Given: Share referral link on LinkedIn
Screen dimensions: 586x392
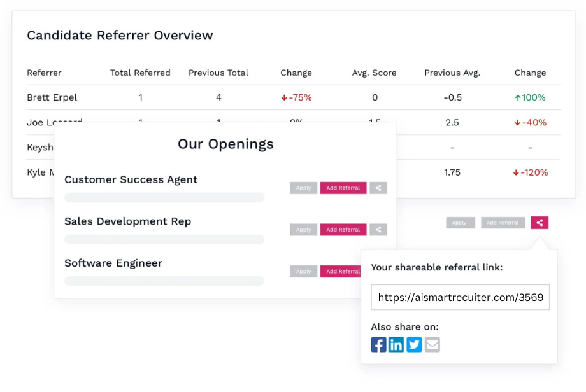Looking at the screenshot, I should point(396,344).
